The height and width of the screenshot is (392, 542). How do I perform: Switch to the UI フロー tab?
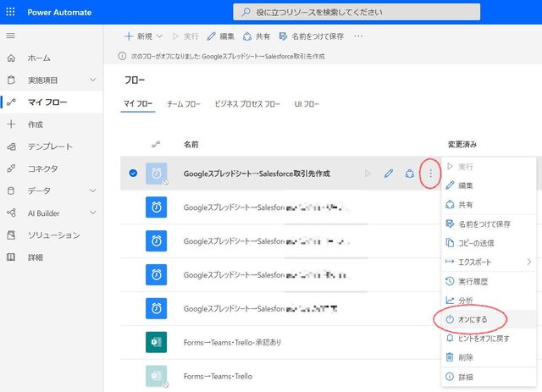pos(307,103)
